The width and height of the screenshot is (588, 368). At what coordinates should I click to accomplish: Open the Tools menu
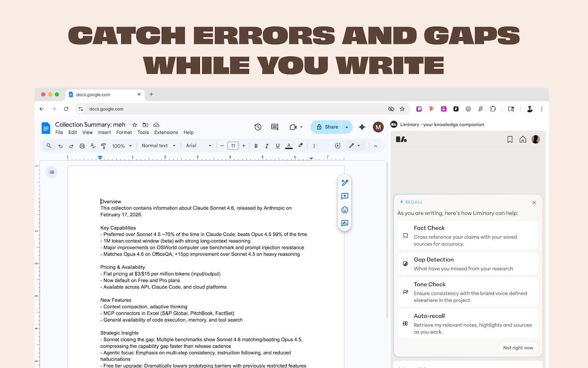pos(143,132)
